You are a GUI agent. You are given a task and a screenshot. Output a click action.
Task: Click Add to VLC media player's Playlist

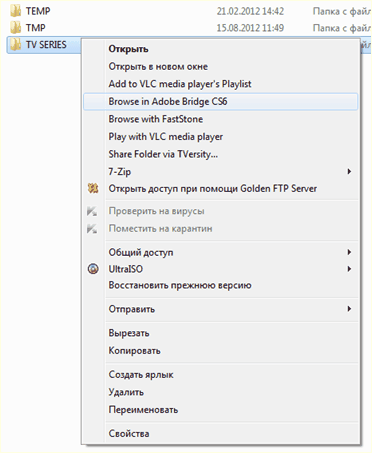click(220, 84)
